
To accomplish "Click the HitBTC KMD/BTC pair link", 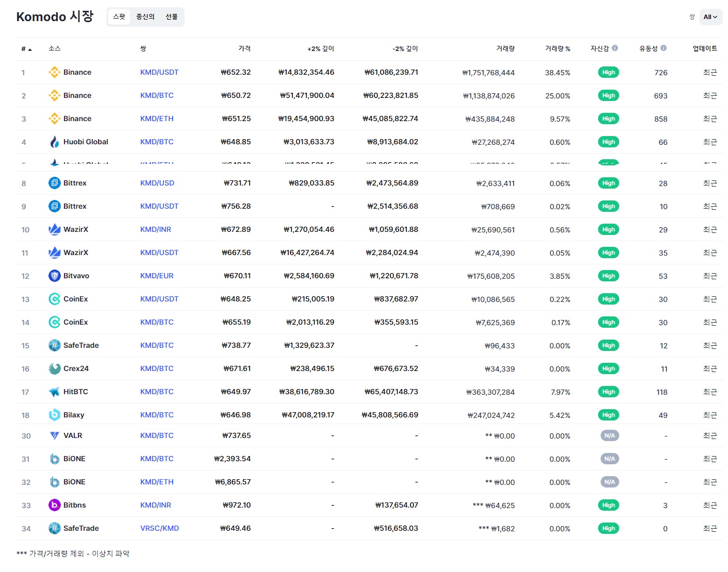I will pos(157,392).
